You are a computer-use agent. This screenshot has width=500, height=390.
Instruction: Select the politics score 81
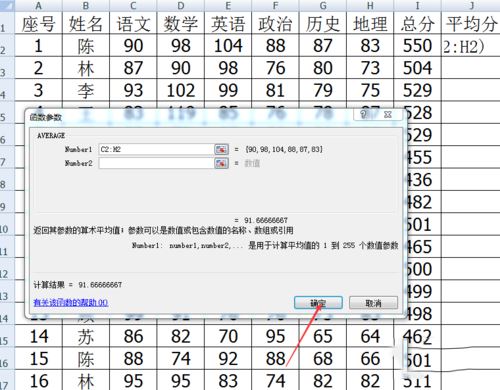click(x=275, y=90)
